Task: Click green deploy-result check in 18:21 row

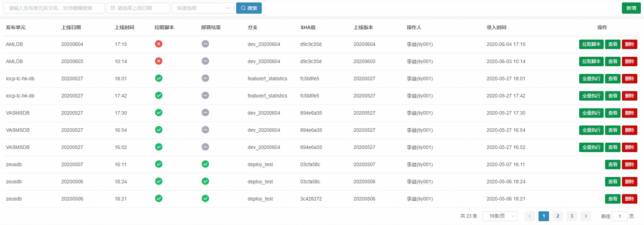Action: (205, 198)
